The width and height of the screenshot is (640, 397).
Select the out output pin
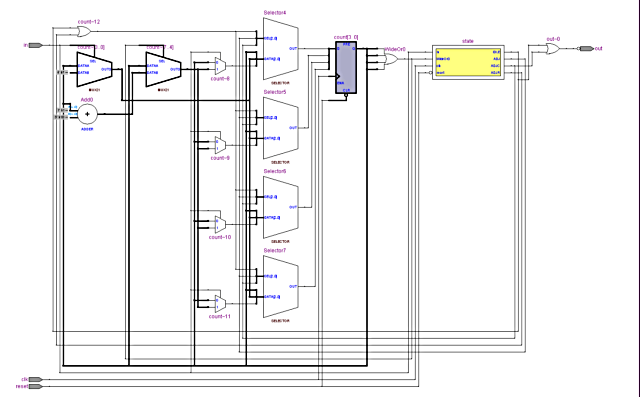(586, 49)
